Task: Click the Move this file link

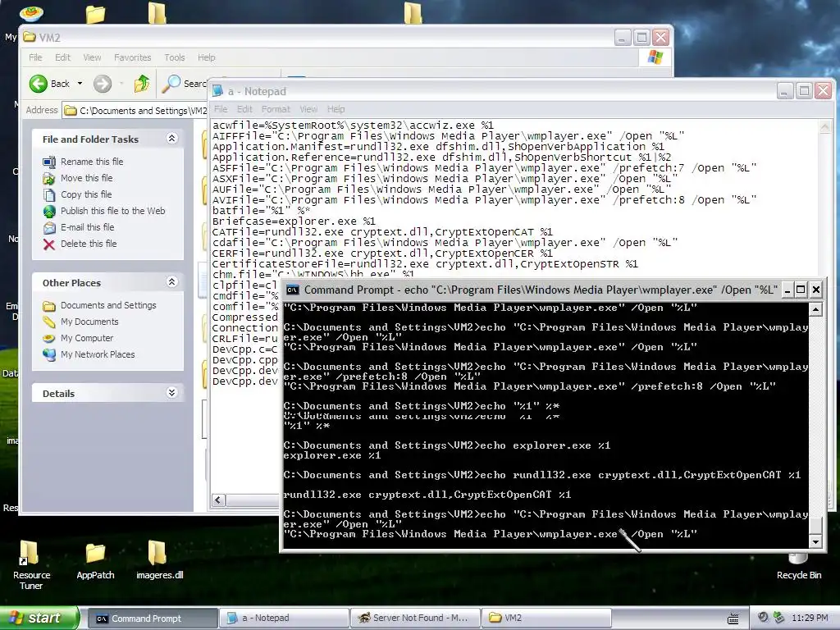Action: coord(87,178)
